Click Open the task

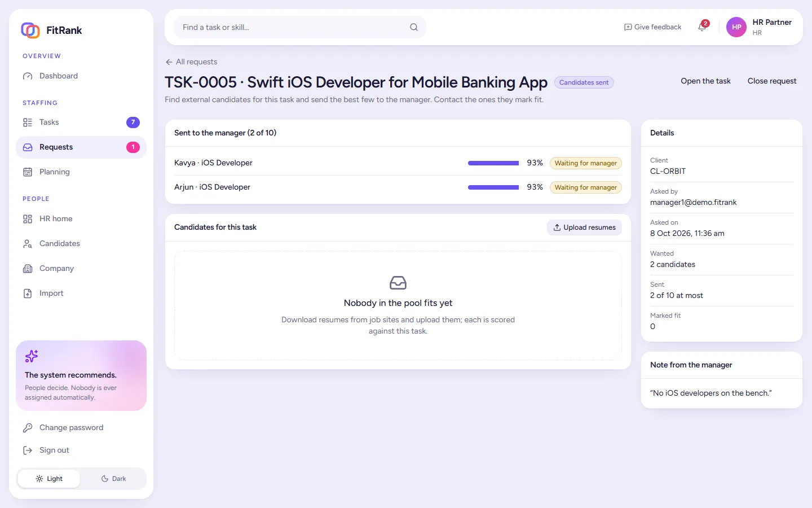pos(705,81)
